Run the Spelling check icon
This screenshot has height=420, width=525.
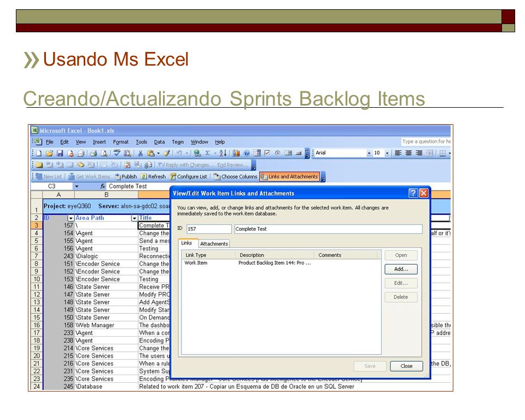[x=117, y=153]
